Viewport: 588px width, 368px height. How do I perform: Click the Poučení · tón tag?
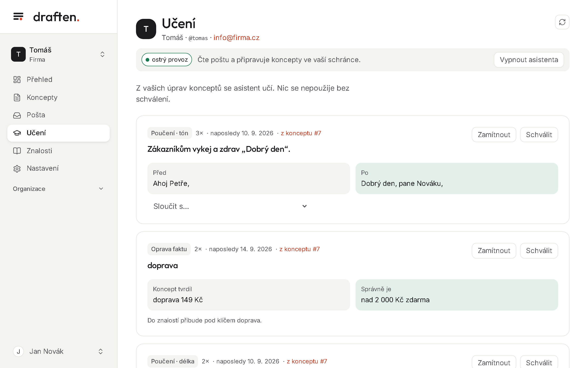(x=170, y=133)
